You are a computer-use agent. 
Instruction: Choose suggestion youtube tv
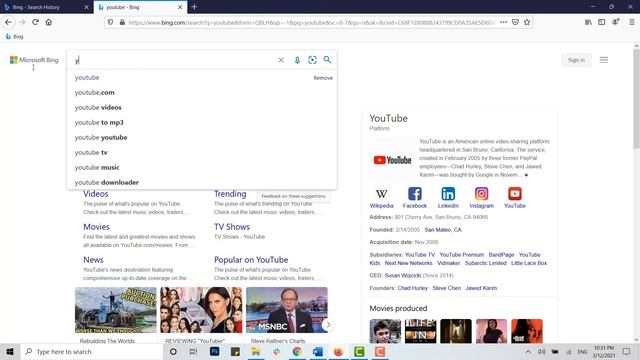pyautogui.click(x=202, y=152)
